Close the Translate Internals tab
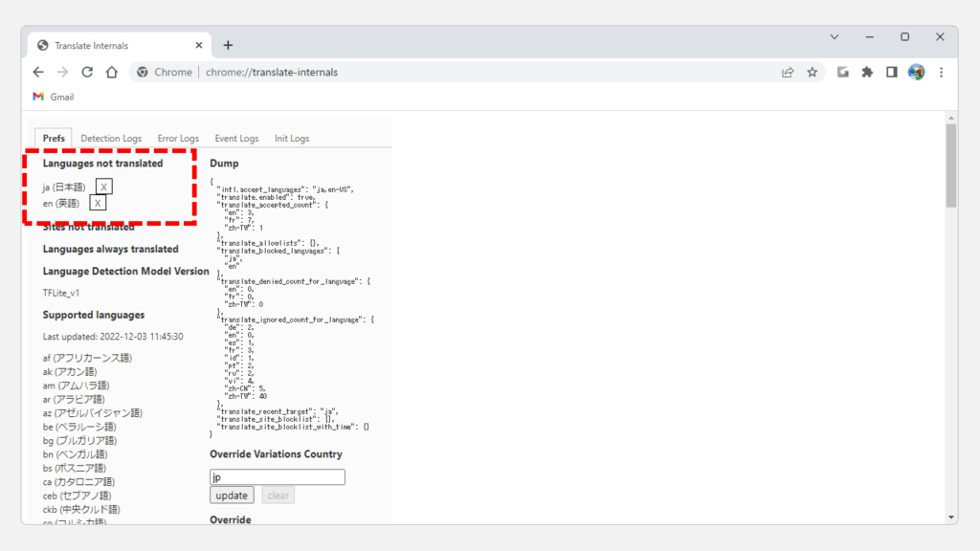Image resolution: width=980 pixels, height=551 pixels. click(x=198, y=45)
